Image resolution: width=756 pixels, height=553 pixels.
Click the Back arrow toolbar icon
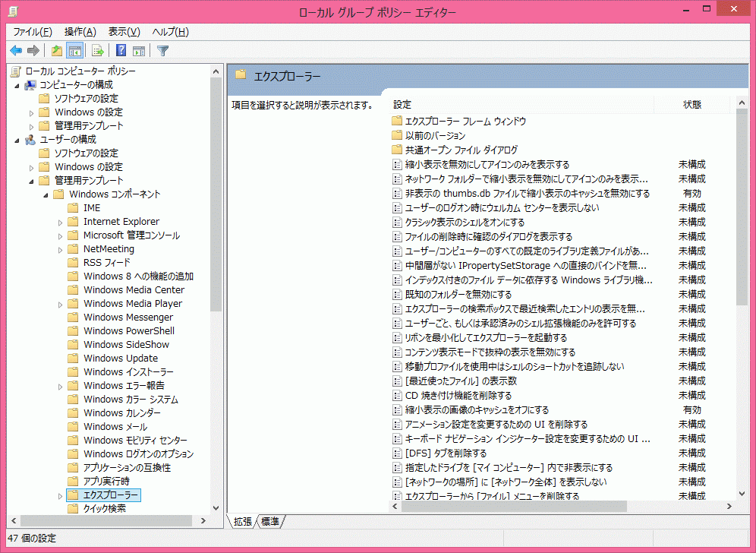click(16, 50)
